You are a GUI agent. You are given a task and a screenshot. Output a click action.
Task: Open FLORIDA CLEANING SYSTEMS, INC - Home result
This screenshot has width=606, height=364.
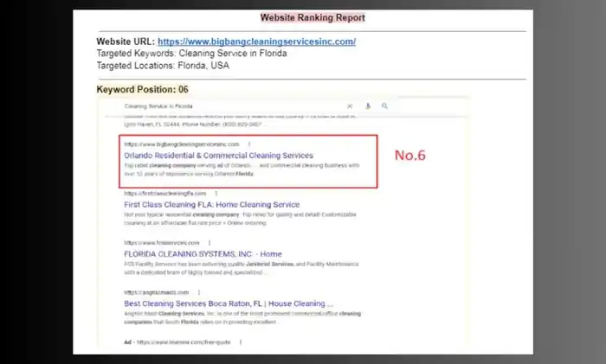tap(203, 254)
